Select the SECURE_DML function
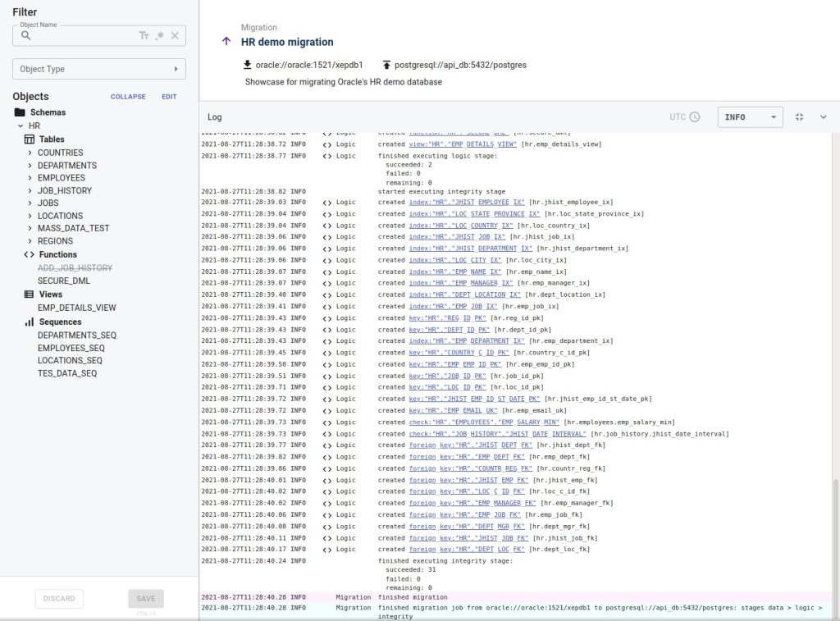 64,281
